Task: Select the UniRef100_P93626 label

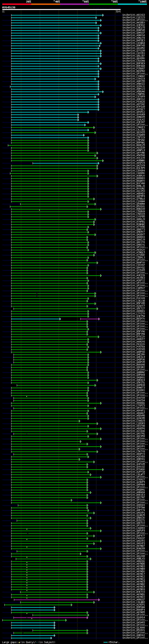Action: 134,102
